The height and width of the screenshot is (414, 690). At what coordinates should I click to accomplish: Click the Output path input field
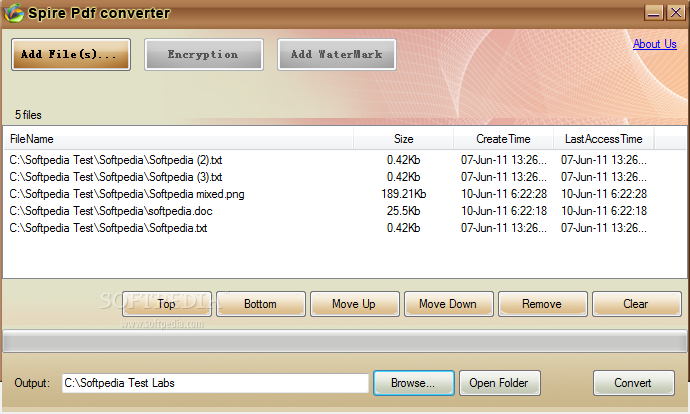215,383
